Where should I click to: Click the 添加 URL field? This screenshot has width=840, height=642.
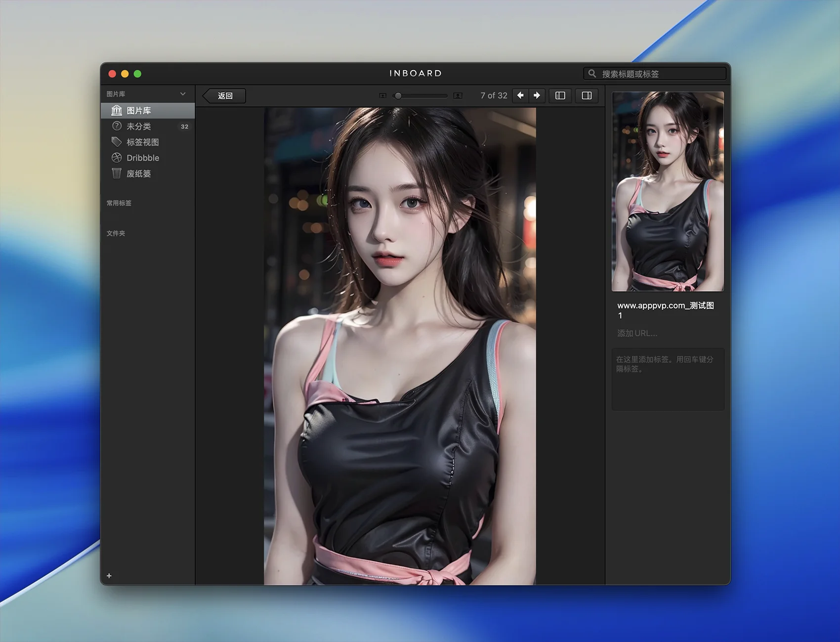637,333
